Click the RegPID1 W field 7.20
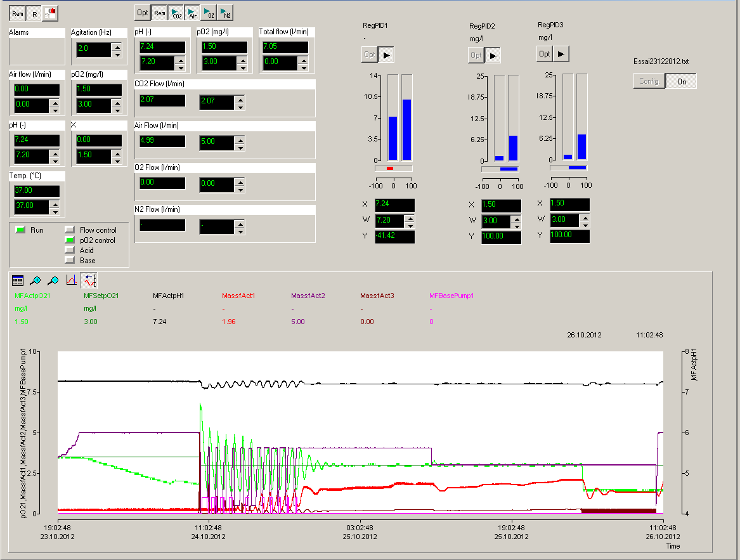740x560 pixels. click(x=390, y=221)
